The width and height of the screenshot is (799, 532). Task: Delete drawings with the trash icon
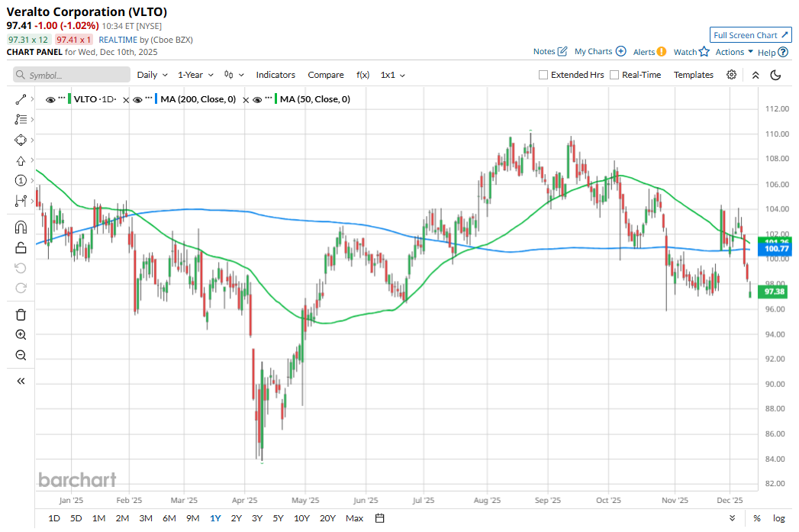pos(21,314)
